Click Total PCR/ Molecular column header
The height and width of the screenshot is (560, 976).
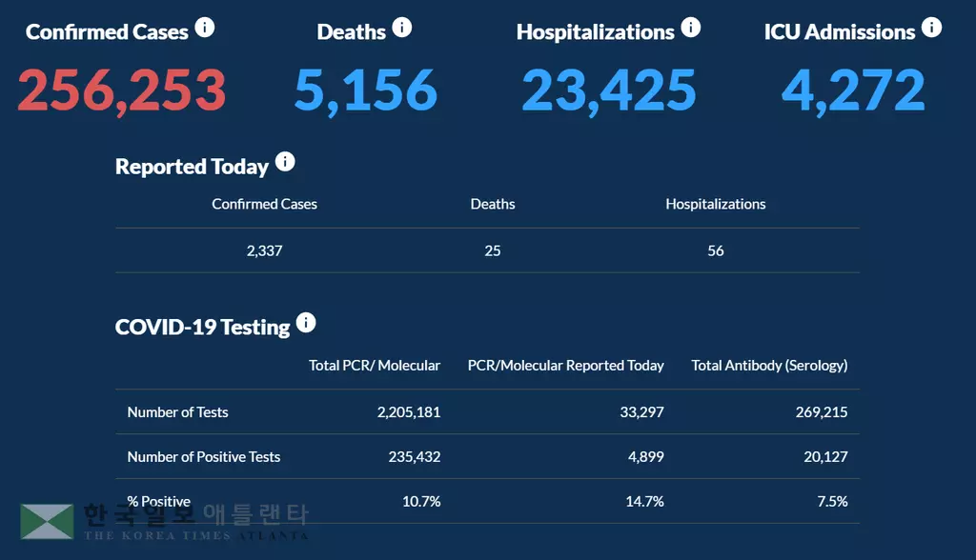[x=375, y=365]
